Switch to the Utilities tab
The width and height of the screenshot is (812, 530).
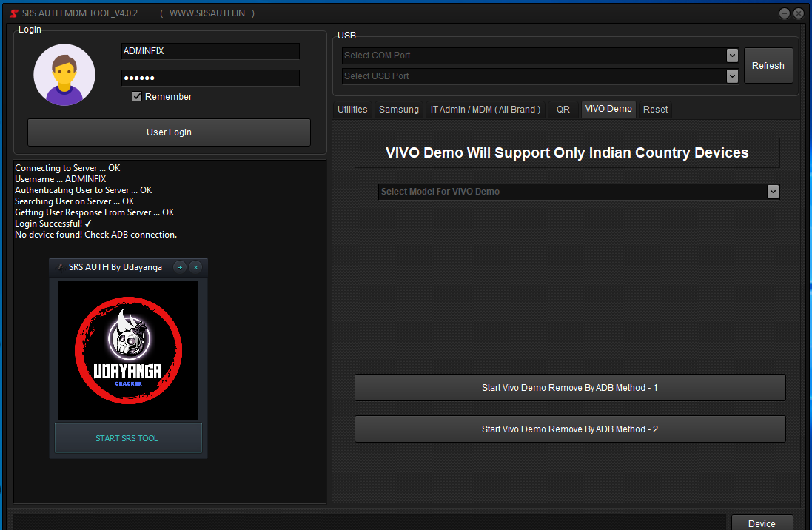coord(352,110)
